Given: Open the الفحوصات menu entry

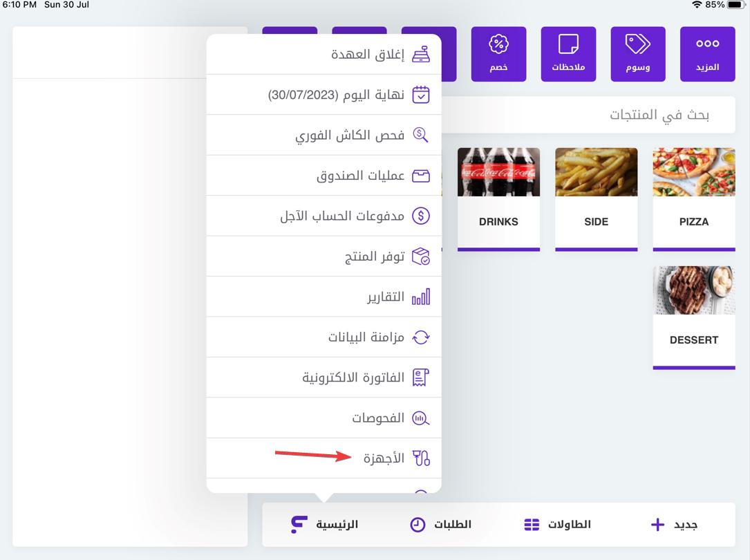Looking at the screenshot, I should (378, 418).
